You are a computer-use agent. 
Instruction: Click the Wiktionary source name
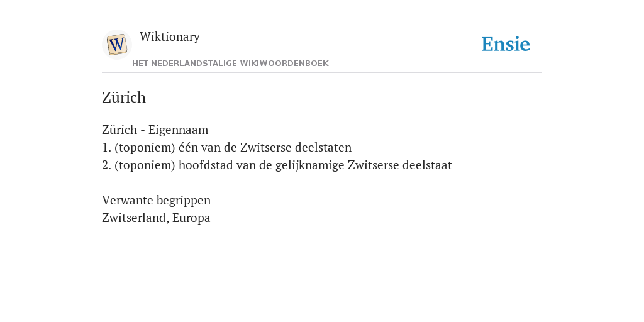coord(170,36)
